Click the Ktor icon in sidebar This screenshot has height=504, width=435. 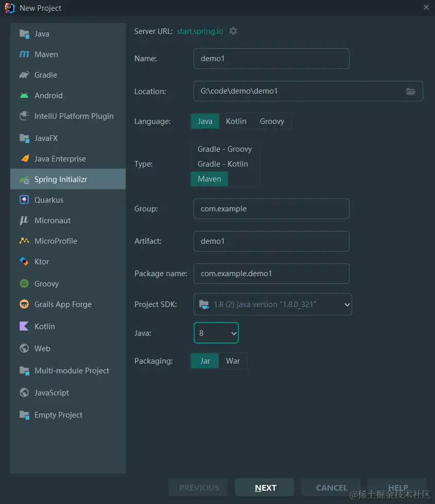[x=24, y=262]
